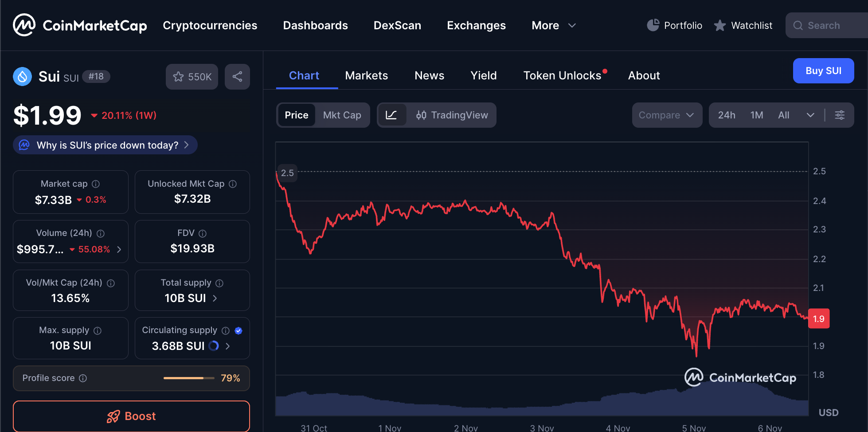The height and width of the screenshot is (432, 868).
Task: Click the Market cap info icon
Action: click(96, 184)
